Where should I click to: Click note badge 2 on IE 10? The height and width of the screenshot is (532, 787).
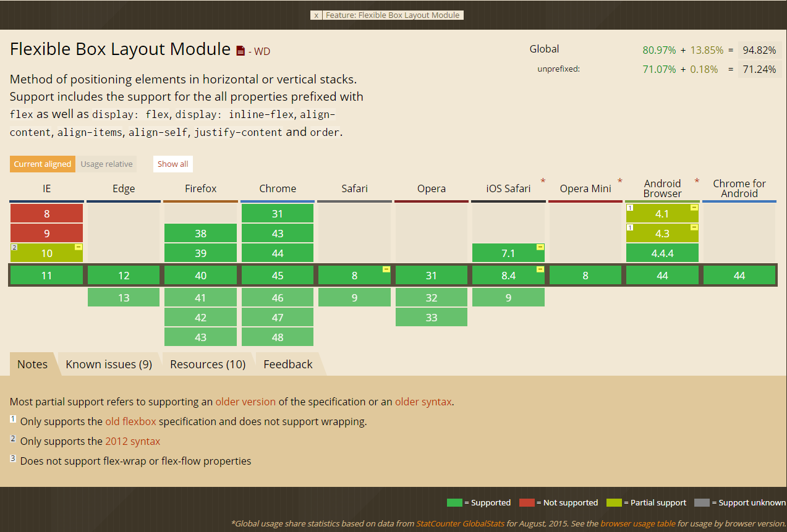(x=14, y=247)
